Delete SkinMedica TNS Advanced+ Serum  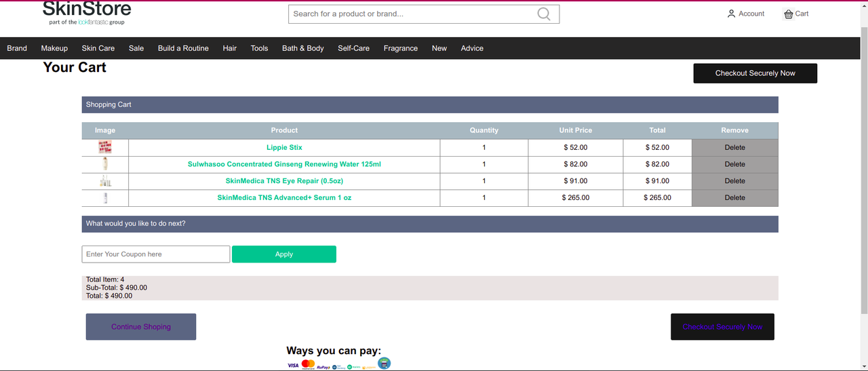pyautogui.click(x=735, y=198)
